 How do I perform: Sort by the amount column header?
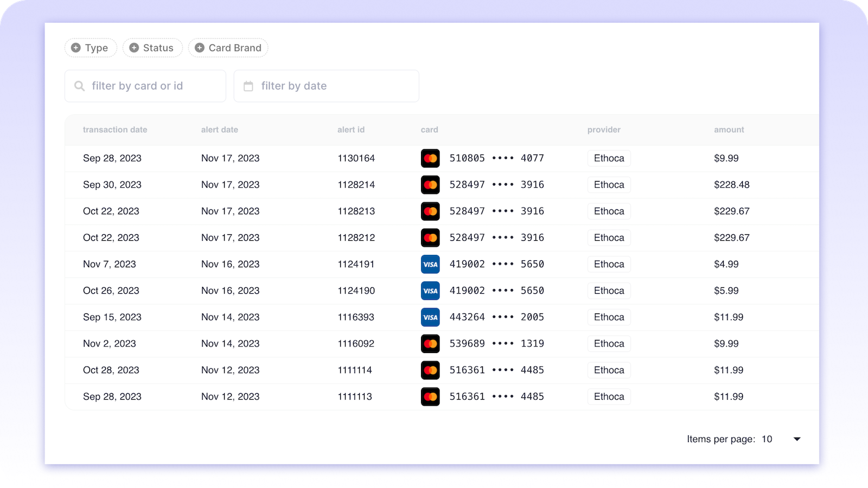pos(729,130)
